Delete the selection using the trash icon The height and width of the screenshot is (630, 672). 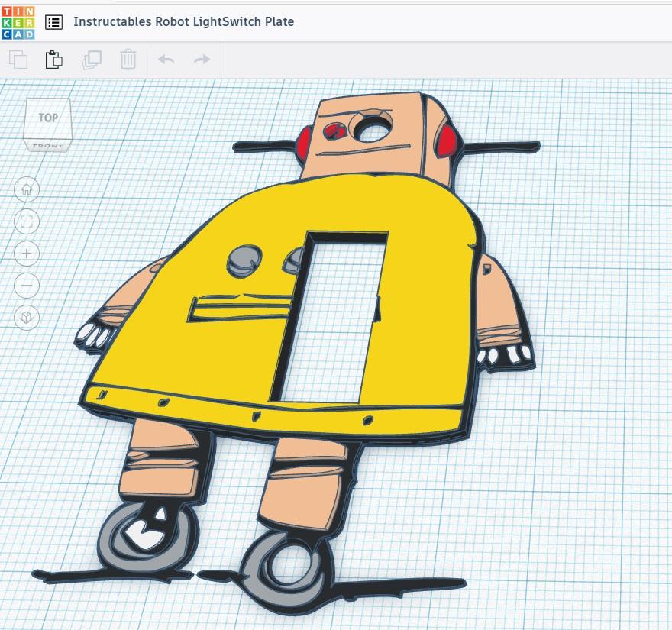[x=128, y=59]
